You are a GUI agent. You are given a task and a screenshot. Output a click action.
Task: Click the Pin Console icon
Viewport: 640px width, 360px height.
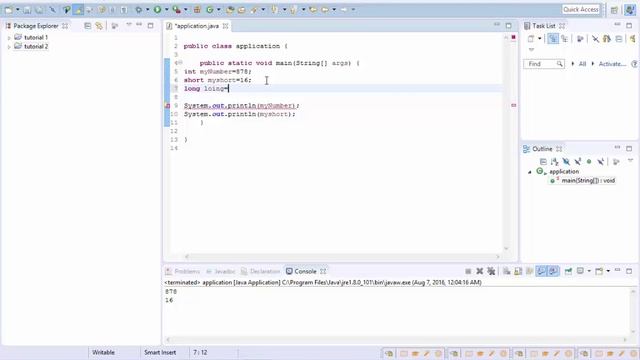pos(568,271)
